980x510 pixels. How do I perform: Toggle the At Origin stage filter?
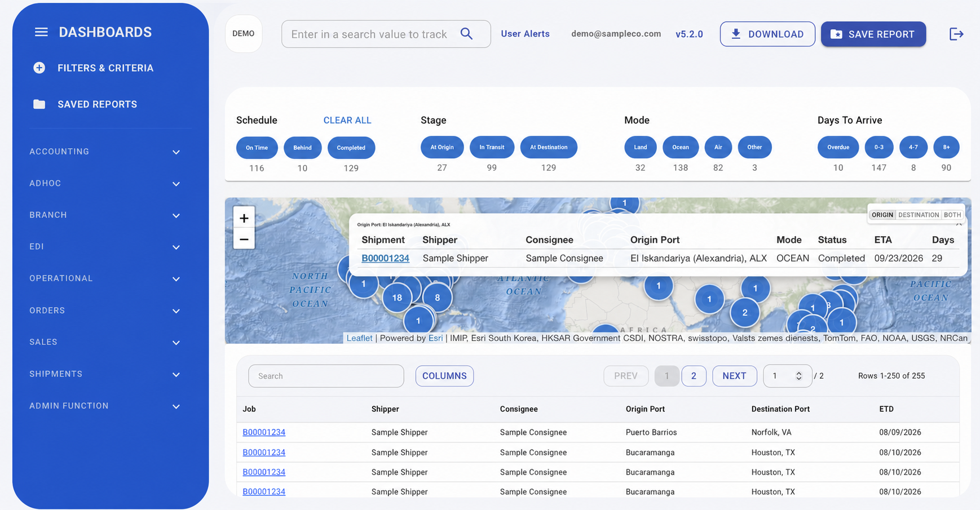442,147
